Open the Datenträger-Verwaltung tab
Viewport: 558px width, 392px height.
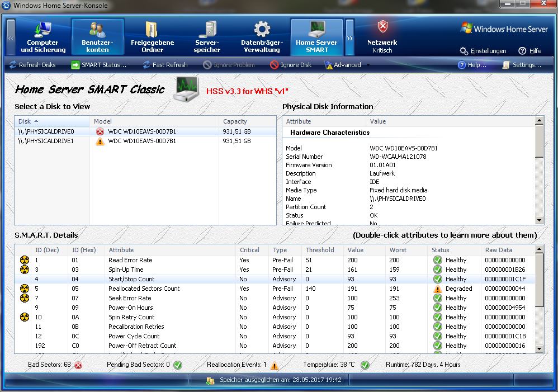click(x=262, y=37)
